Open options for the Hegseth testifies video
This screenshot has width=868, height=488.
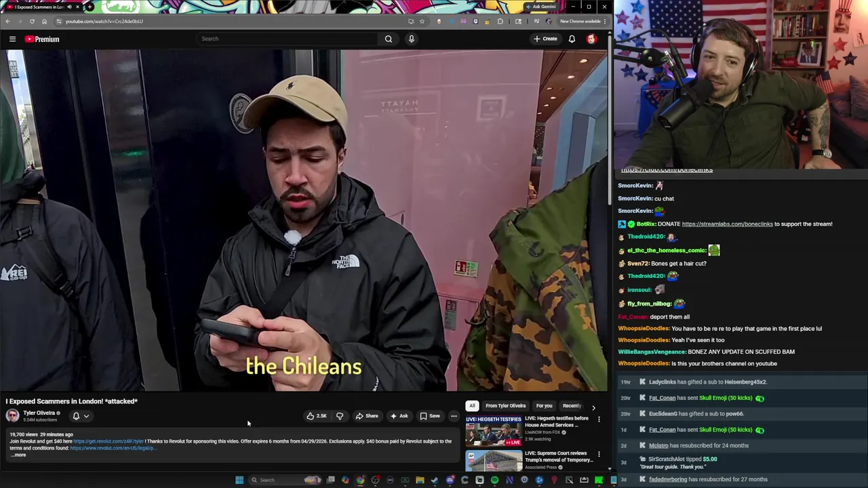tap(599, 420)
